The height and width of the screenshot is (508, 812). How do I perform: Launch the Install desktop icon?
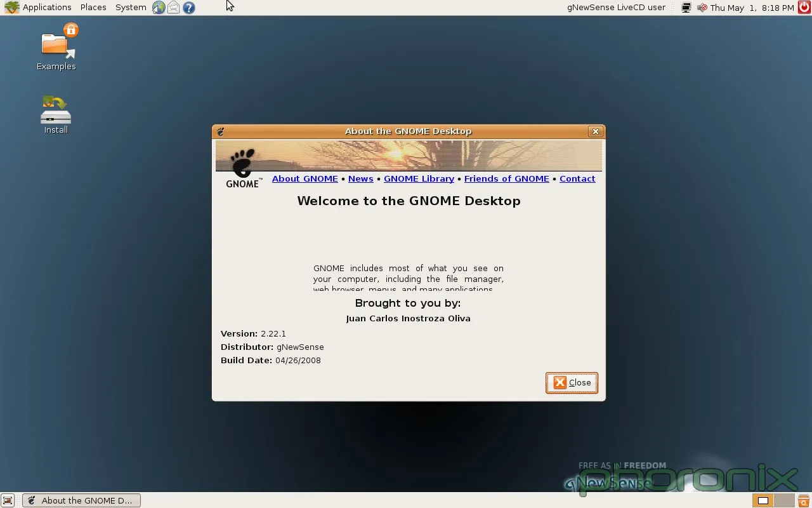click(x=56, y=115)
